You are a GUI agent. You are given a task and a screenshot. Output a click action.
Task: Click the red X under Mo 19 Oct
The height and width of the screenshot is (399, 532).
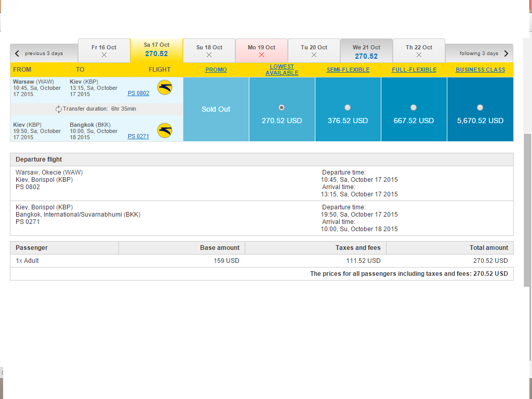tap(261, 55)
